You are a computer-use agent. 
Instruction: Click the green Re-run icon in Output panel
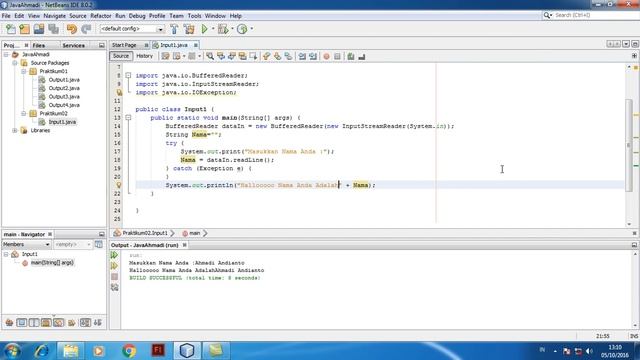pos(114,255)
